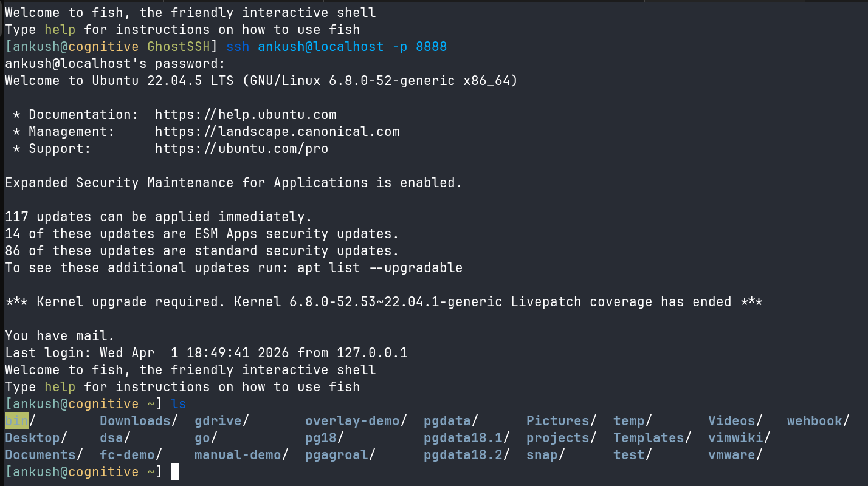The image size is (868, 486).
Task: Place cursor at the blinking terminal cursor
Action: click(175, 471)
